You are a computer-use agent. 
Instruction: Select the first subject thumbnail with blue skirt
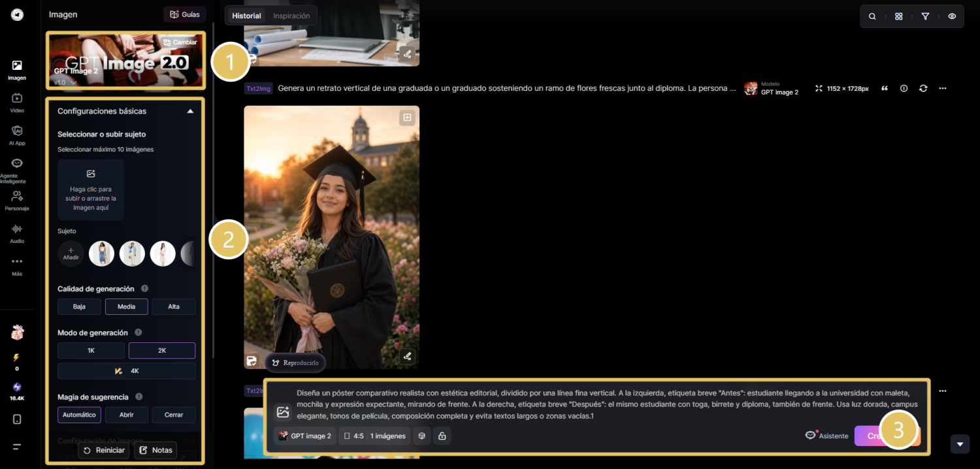[x=102, y=253]
